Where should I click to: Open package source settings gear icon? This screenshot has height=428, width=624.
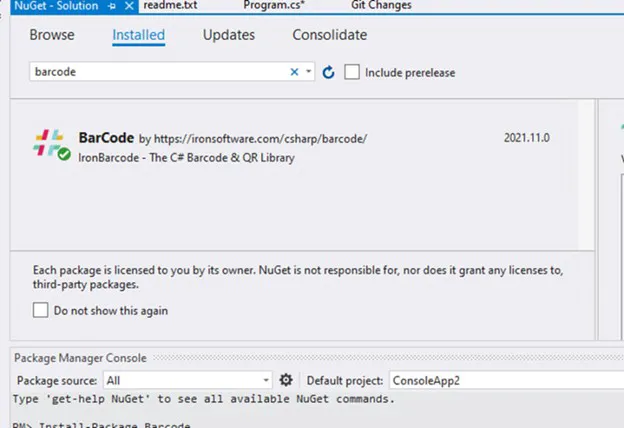286,380
